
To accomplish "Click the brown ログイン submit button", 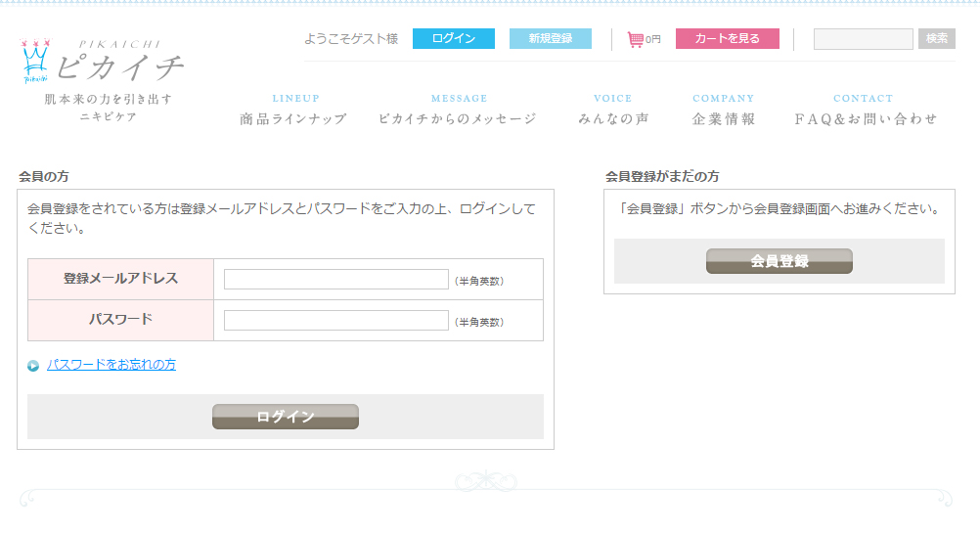I will (286, 417).
